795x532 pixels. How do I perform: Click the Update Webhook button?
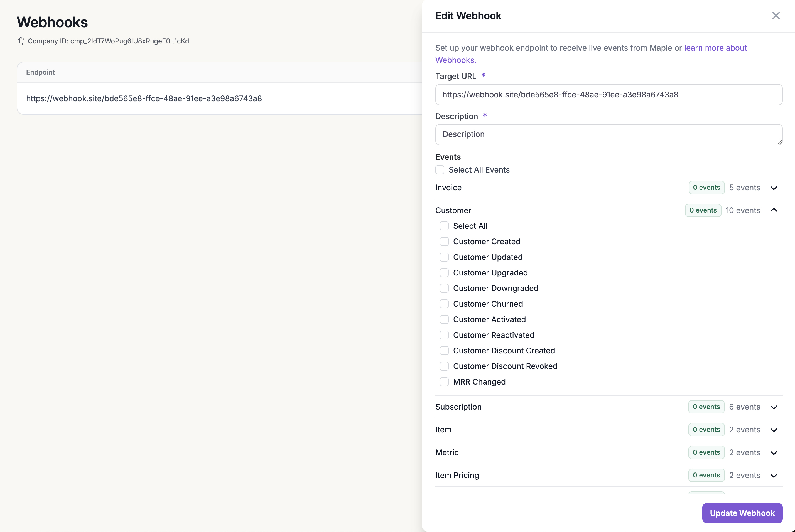tap(742, 513)
